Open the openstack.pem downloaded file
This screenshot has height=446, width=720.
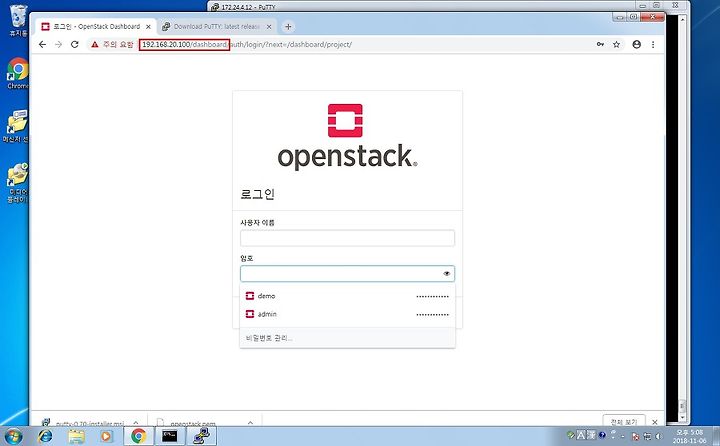tap(193, 423)
